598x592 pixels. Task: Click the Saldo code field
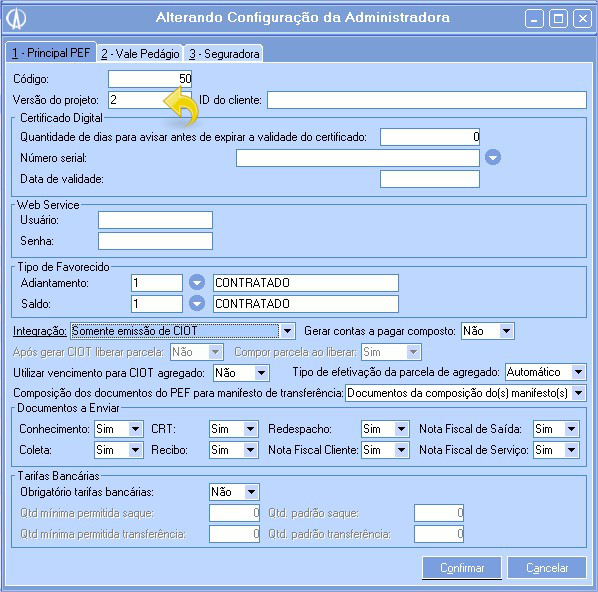coord(157,304)
